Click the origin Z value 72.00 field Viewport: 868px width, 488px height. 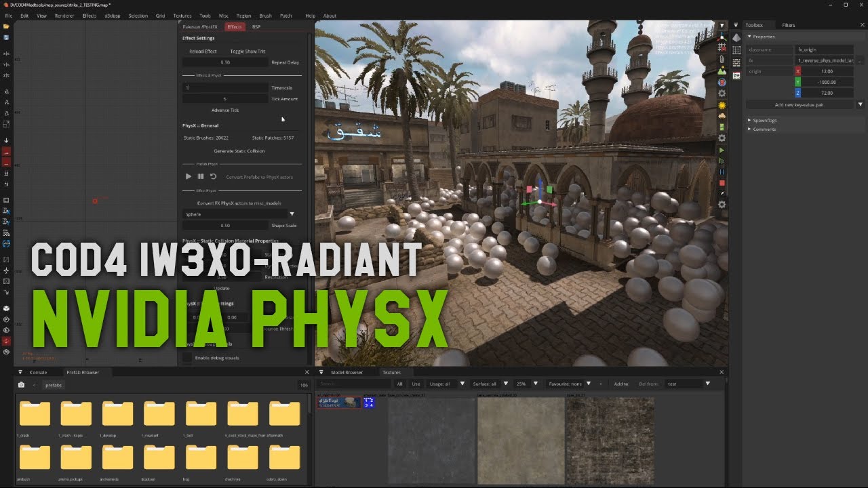[827, 93]
